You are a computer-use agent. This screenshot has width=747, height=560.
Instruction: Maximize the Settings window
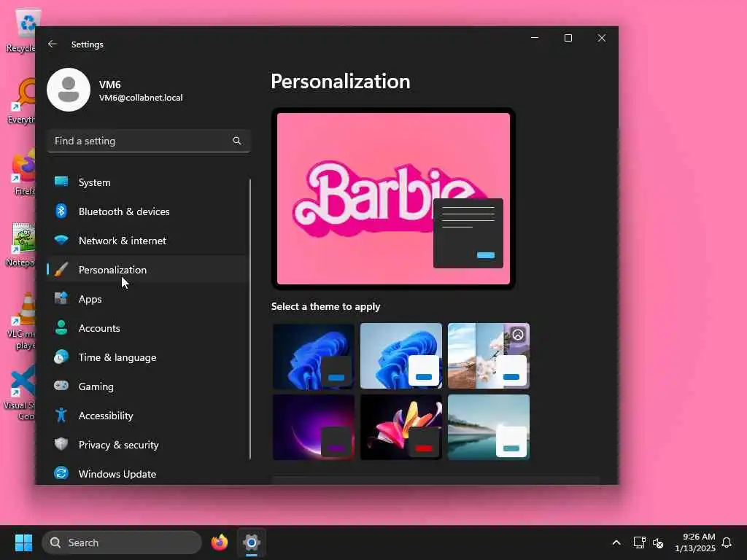pos(568,38)
